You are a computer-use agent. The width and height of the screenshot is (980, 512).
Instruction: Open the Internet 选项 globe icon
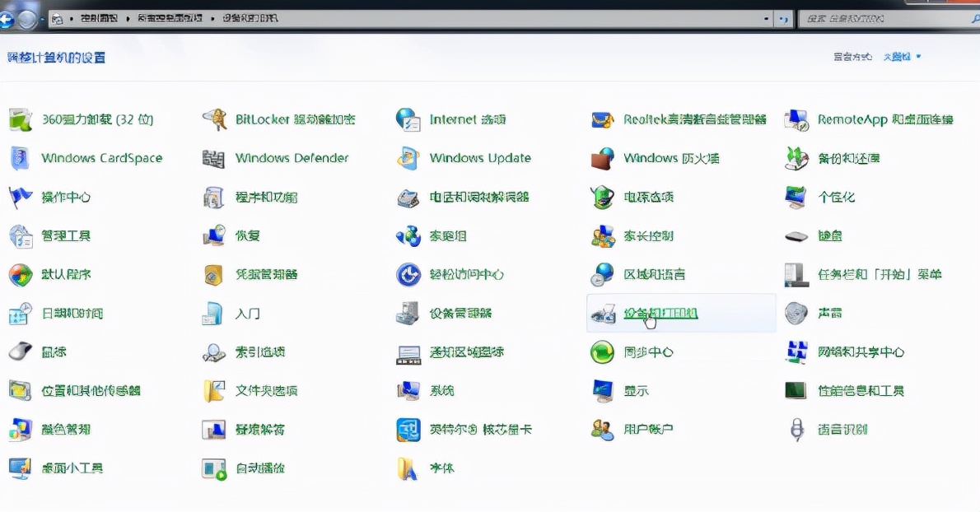pyautogui.click(x=408, y=119)
